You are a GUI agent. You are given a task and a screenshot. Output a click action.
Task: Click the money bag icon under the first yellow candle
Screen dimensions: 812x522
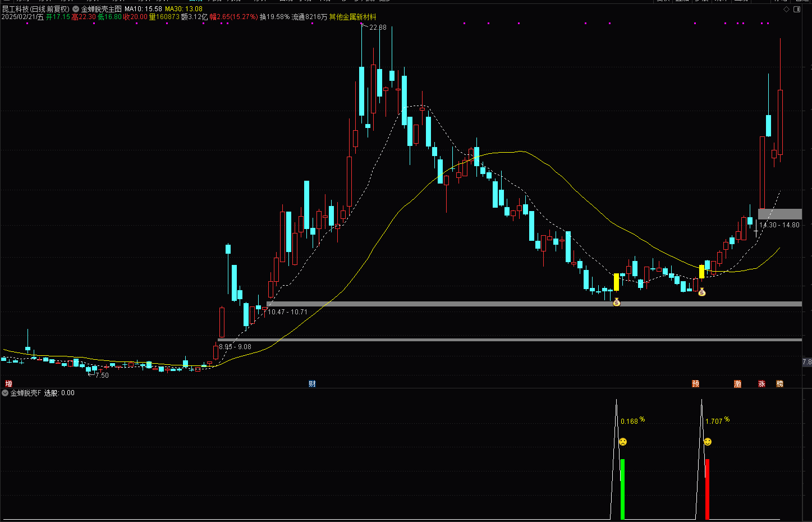pos(616,302)
